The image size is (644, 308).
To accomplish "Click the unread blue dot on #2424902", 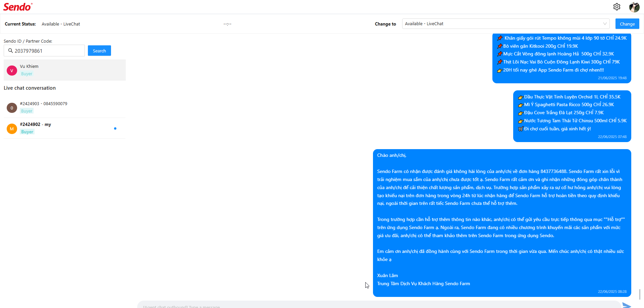I will (x=115, y=128).
